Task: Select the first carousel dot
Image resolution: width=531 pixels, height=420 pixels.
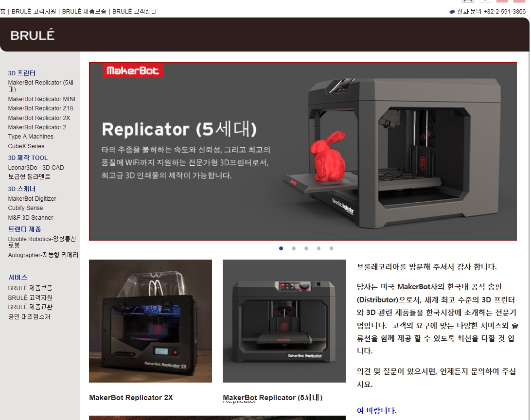Action: click(281, 248)
